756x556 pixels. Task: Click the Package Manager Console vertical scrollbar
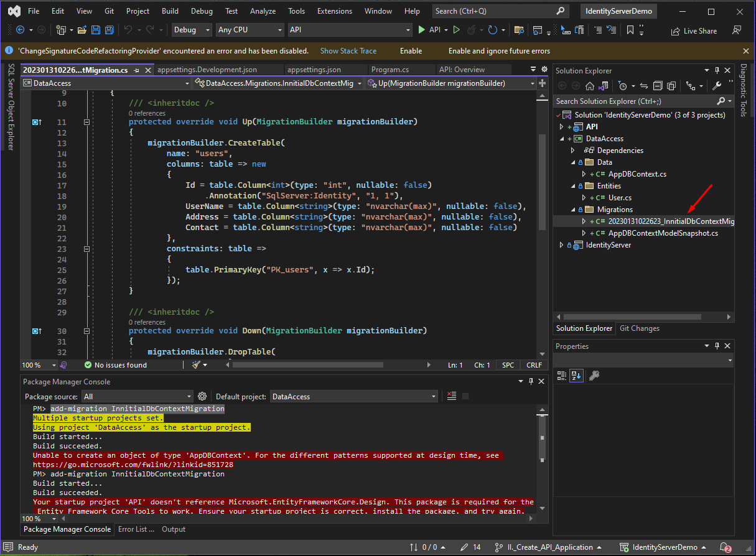tap(542, 436)
